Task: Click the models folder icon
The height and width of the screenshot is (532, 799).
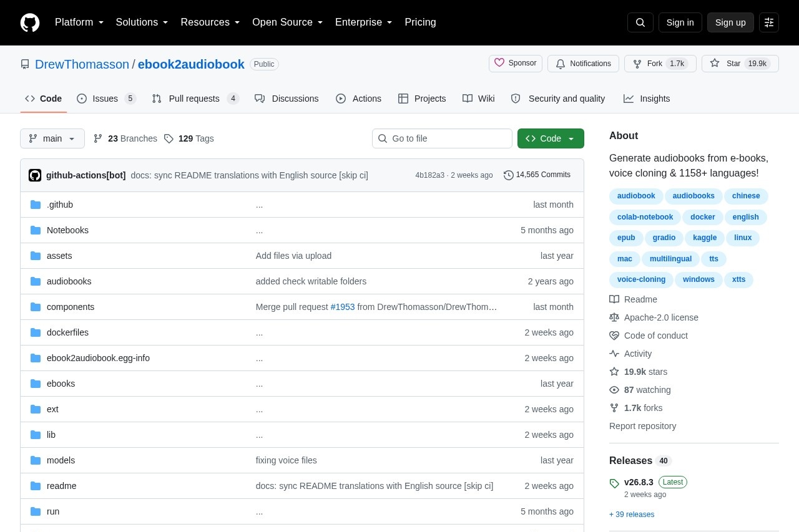Action: [36, 460]
